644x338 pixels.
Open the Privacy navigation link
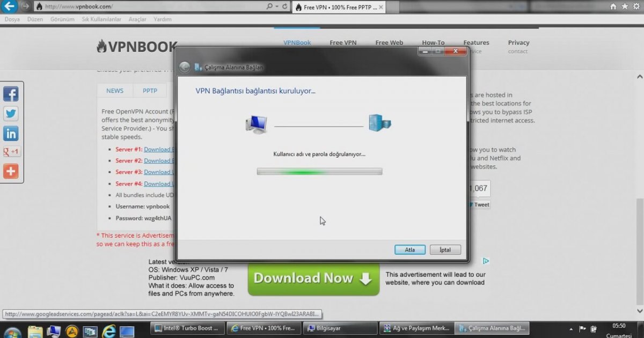519,43
